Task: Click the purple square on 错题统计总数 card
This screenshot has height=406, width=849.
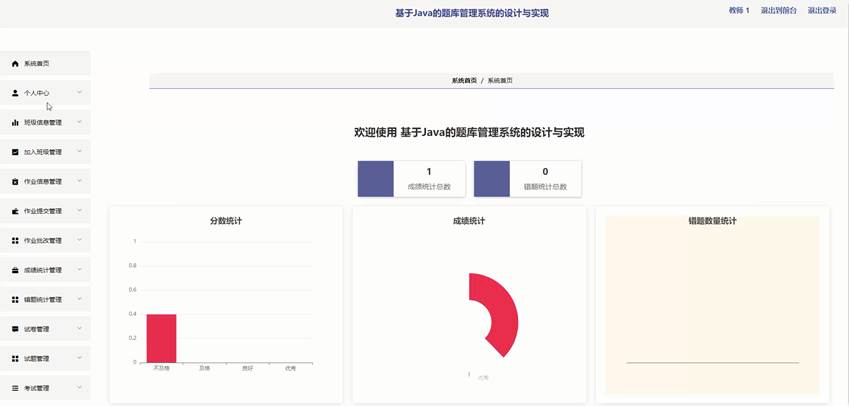Action: click(x=492, y=179)
